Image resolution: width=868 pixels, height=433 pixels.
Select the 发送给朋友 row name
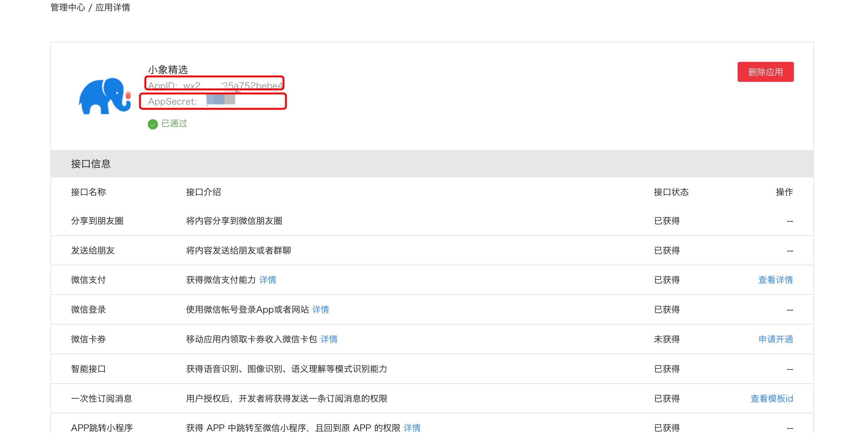(x=93, y=251)
